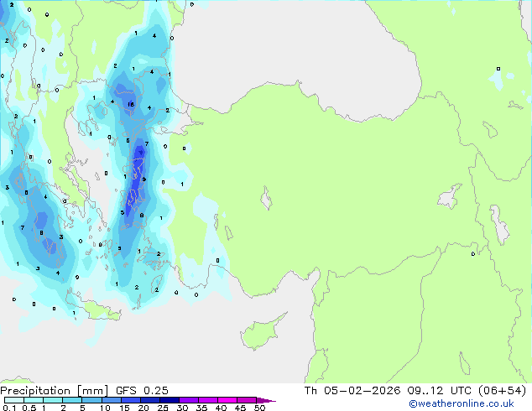Click the 0.1–0.5 mm legend color swatch

tap(14, 400)
